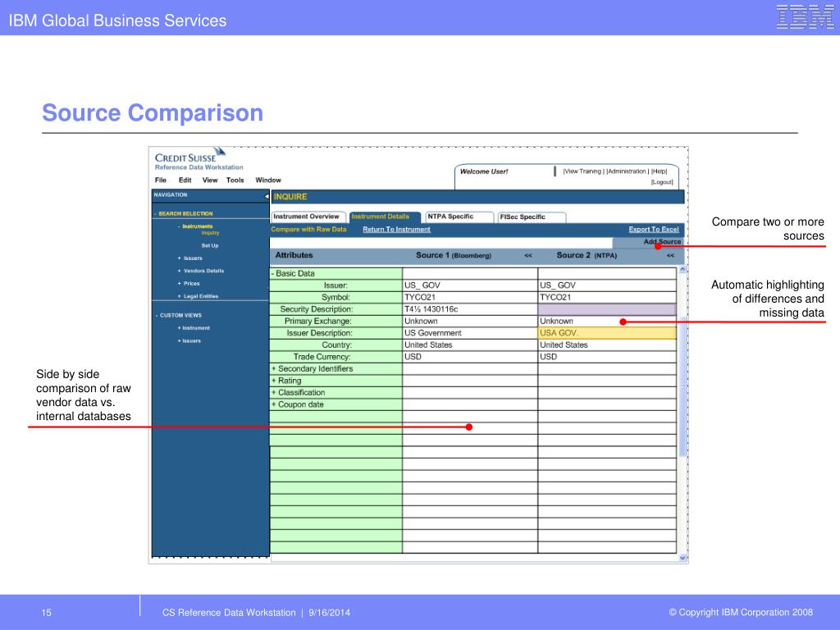The width and height of the screenshot is (840, 630).
Task: Click the Logout link
Action: point(662,182)
